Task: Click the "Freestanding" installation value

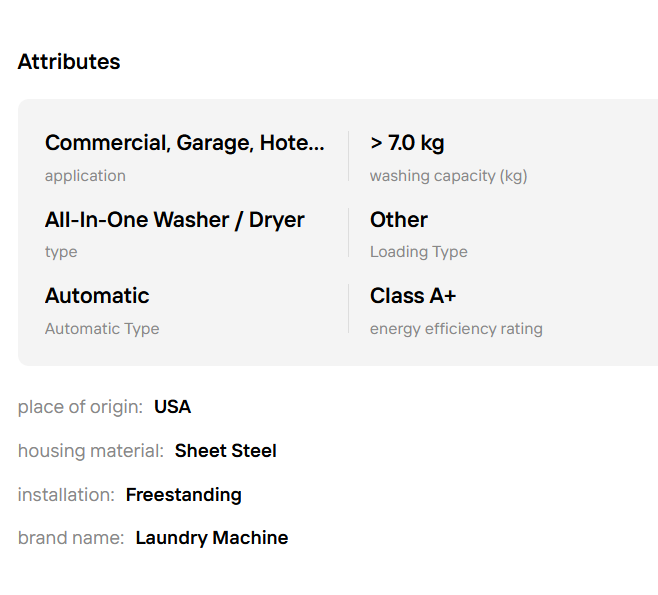Action: tap(184, 495)
